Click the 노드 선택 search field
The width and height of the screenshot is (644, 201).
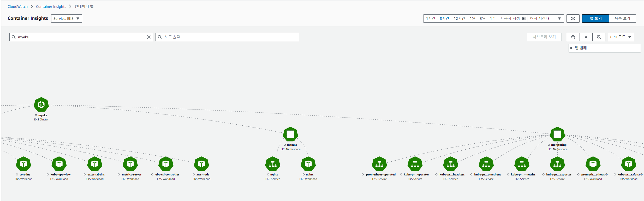(x=227, y=37)
